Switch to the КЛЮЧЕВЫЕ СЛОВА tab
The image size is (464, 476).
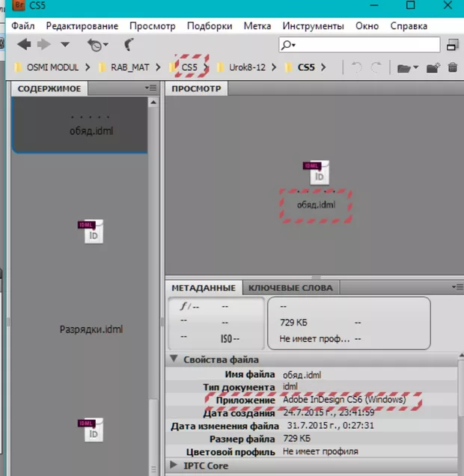[x=290, y=288]
